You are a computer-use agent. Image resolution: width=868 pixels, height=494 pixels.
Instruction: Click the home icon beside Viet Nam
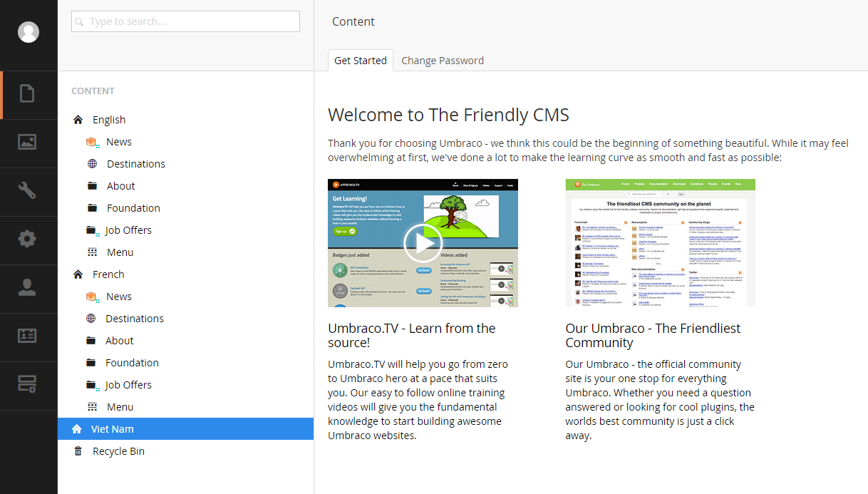coord(77,429)
